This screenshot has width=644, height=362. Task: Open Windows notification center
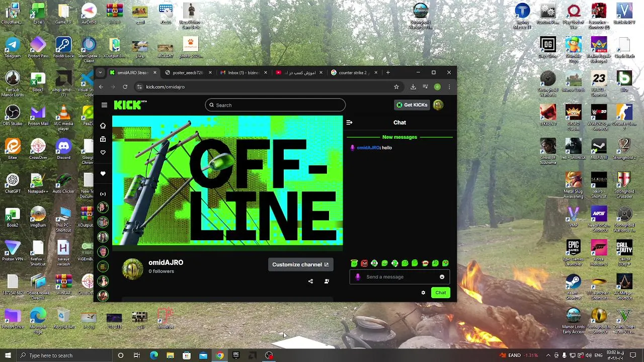(633, 355)
